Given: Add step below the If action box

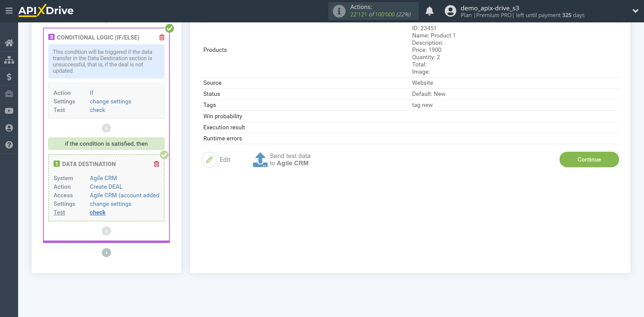Looking at the screenshot, I should pos(106,128).
